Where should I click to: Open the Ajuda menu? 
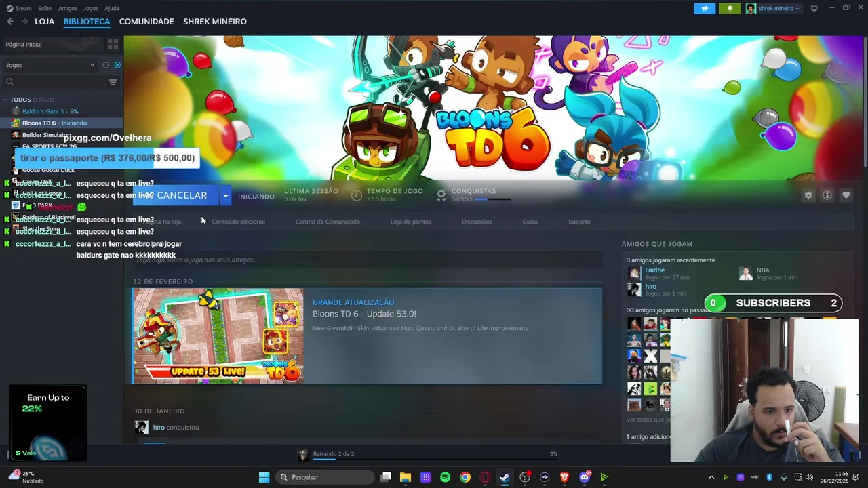112,8
